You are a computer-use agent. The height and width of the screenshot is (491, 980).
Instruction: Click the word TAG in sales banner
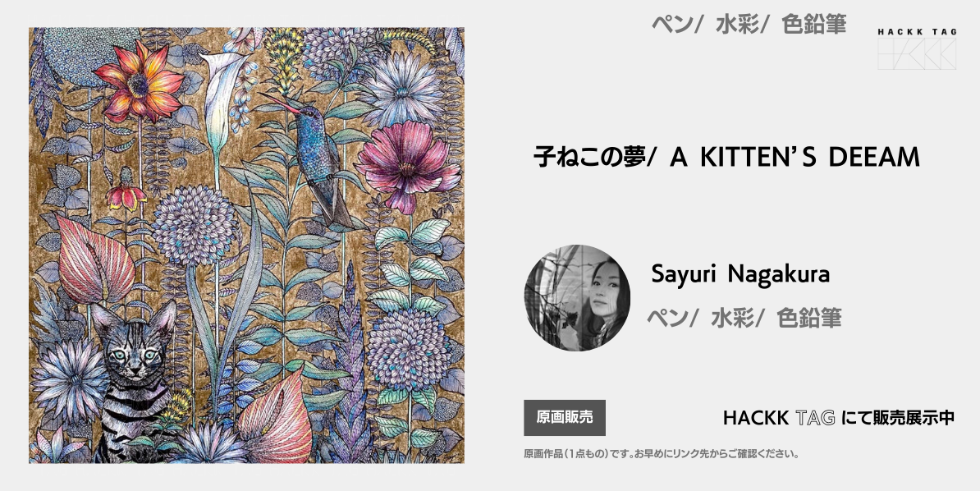[815, 418]
